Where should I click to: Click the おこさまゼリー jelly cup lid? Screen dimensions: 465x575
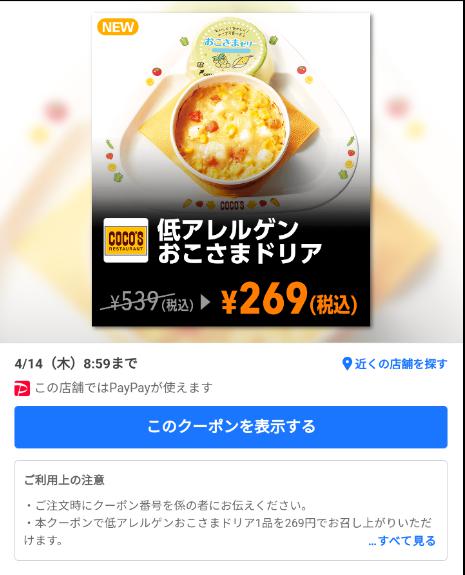click(230, 47)
